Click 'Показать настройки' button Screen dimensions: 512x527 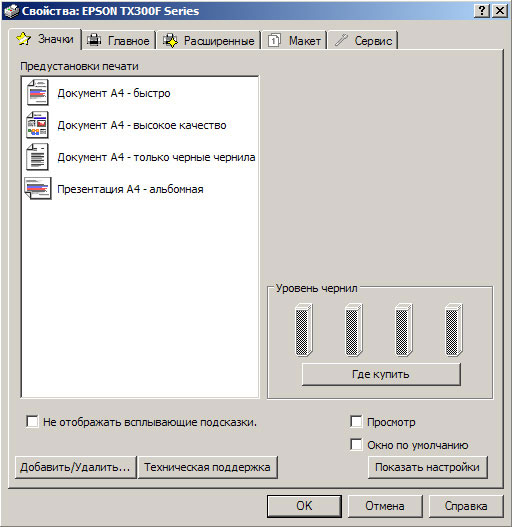tap(428, 467)
